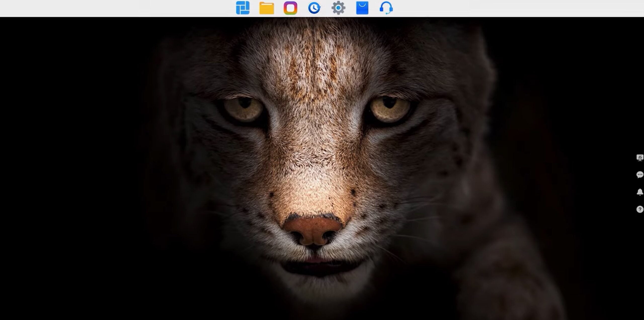Viewport: 644px width, 320px height.
Task: Open the blue shopping bag App Center
Action: (362, 8)
